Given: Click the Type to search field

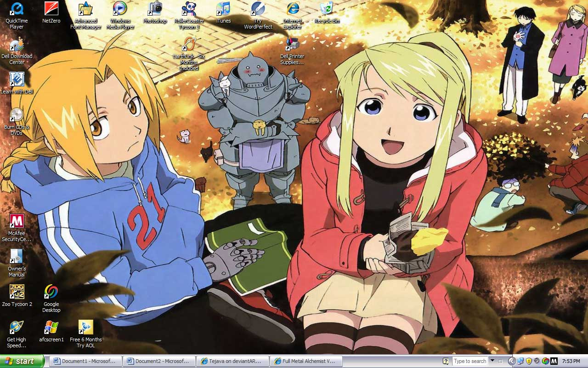Looking at the screenshot, I should click(x=470, y=361).
